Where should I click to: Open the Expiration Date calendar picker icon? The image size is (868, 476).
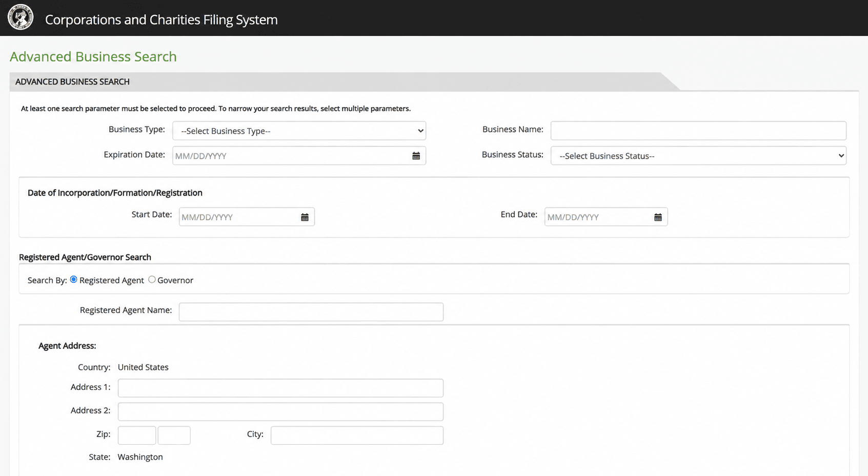416,156
